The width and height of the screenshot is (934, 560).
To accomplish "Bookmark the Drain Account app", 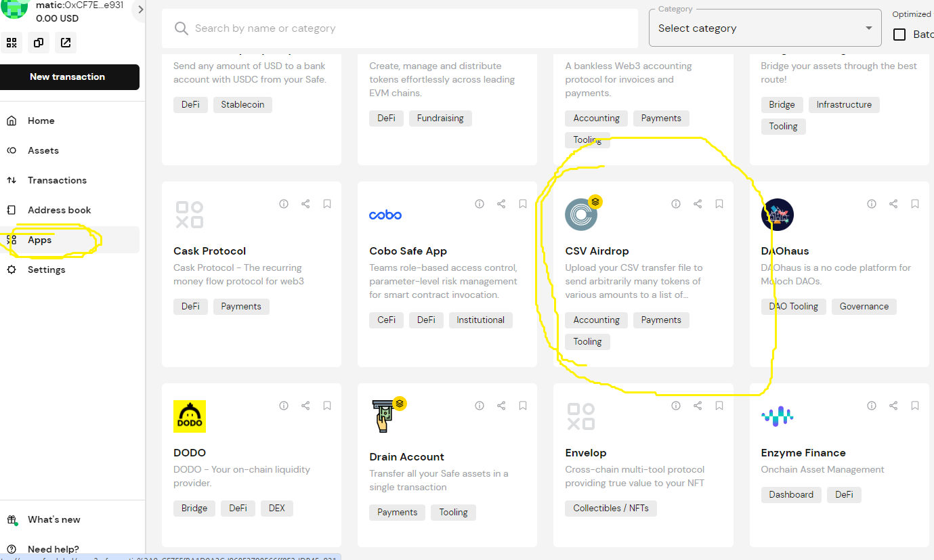I will point(523,406).
